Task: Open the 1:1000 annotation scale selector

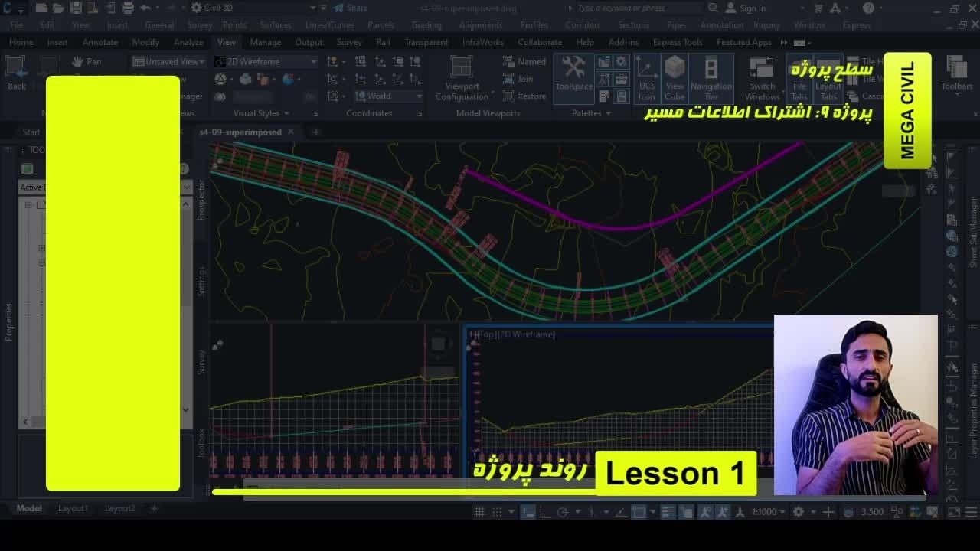Action: coord(768,512)
